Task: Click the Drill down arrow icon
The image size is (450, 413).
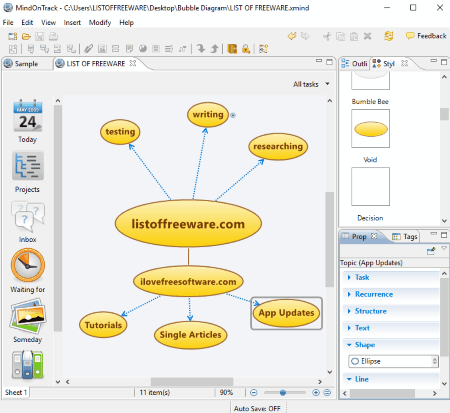Action: 201,49
